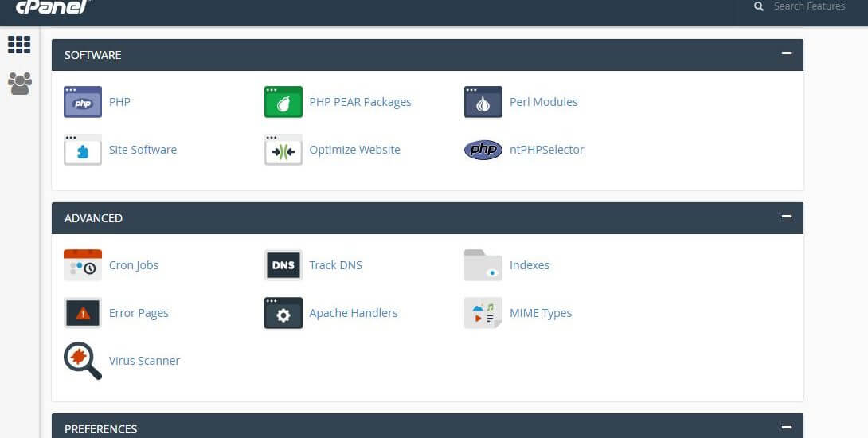Click the Error Pages warning icon
The height and width of the screenshot is (438, 868).
click(x=83, y=313)
